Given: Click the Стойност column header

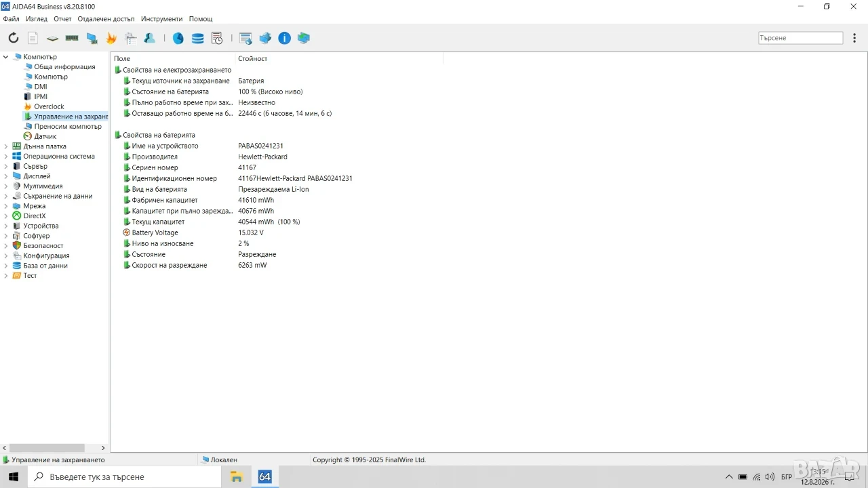Looking at the screenshot, I should coord(340,58).
